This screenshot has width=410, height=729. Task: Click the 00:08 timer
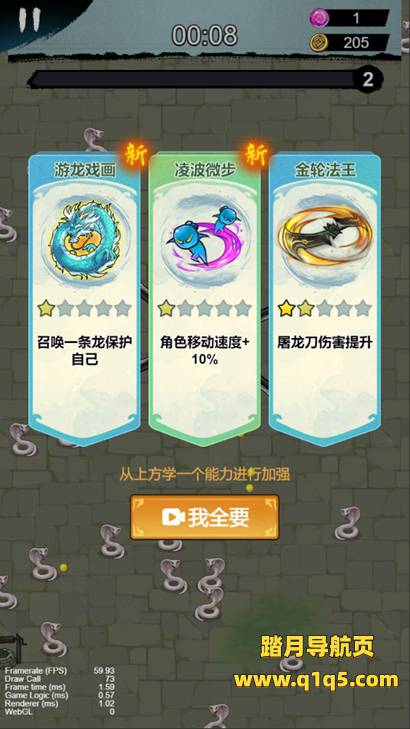coord(205,35)
